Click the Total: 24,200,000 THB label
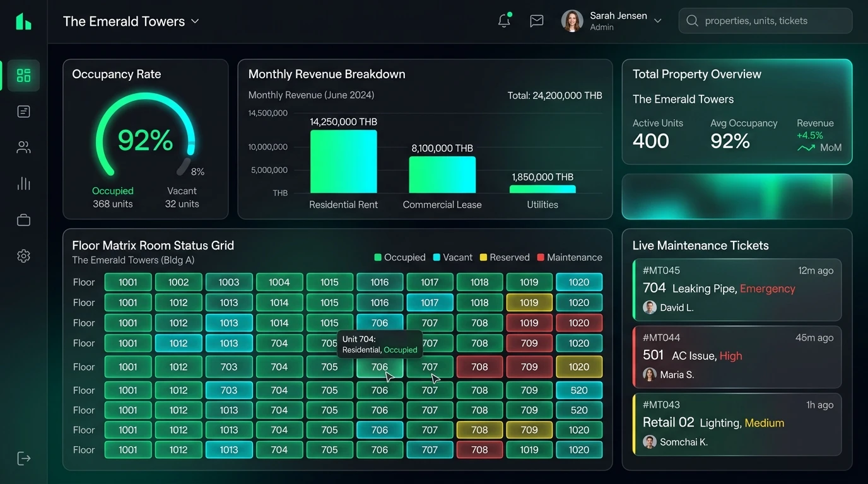 [555, 96]
